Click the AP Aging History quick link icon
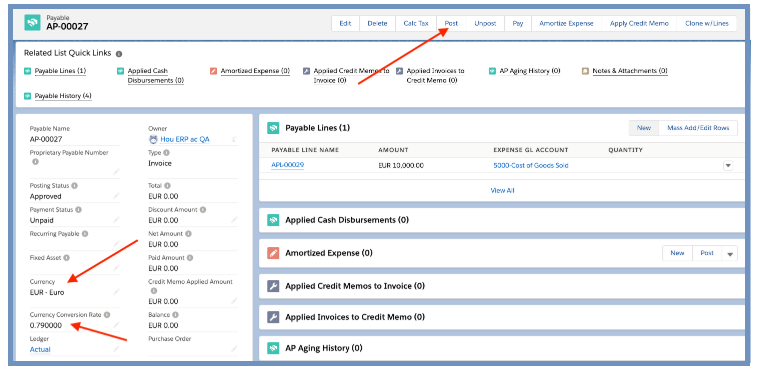This screenshot has width=757, height=372. point(492,71)
